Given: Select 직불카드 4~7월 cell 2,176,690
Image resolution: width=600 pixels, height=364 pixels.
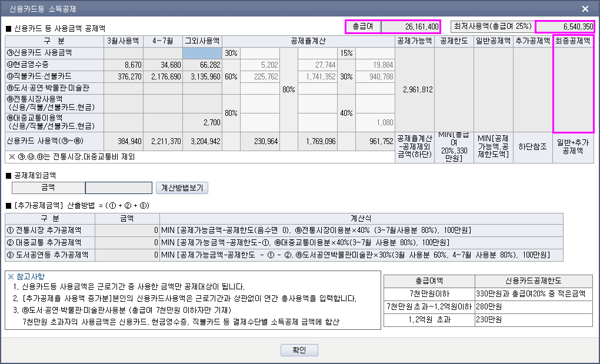Looking at the screenshot, I should [x=162, y=77].
